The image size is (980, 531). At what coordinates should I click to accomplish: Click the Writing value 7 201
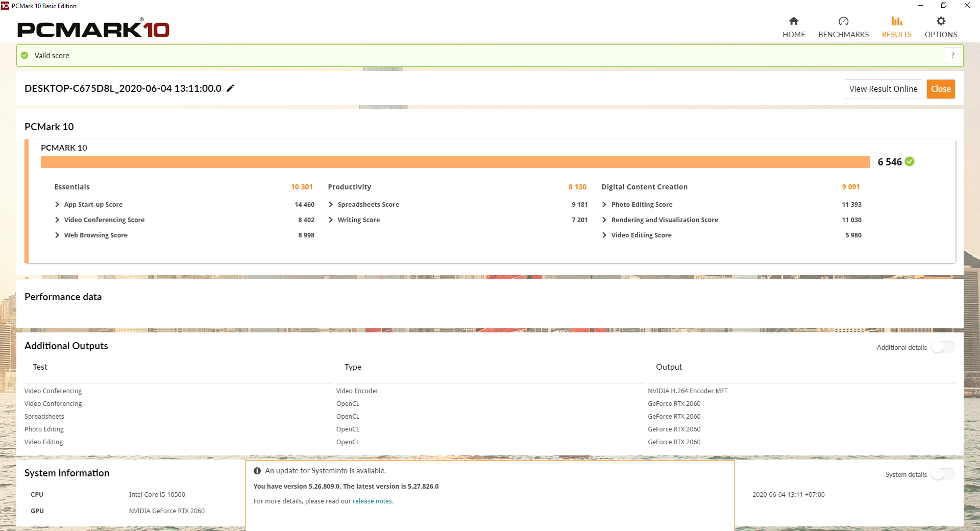[580, 220]
